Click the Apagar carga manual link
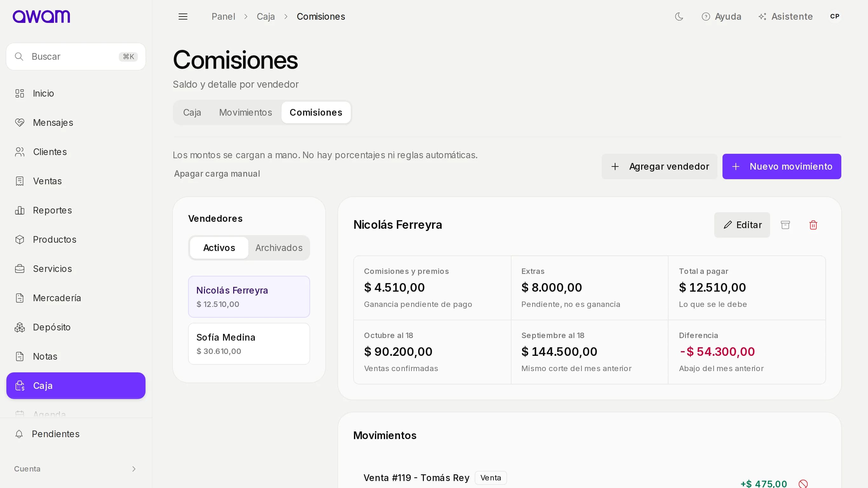The width and height of the screenshot is (868, 488). [217, 174]
